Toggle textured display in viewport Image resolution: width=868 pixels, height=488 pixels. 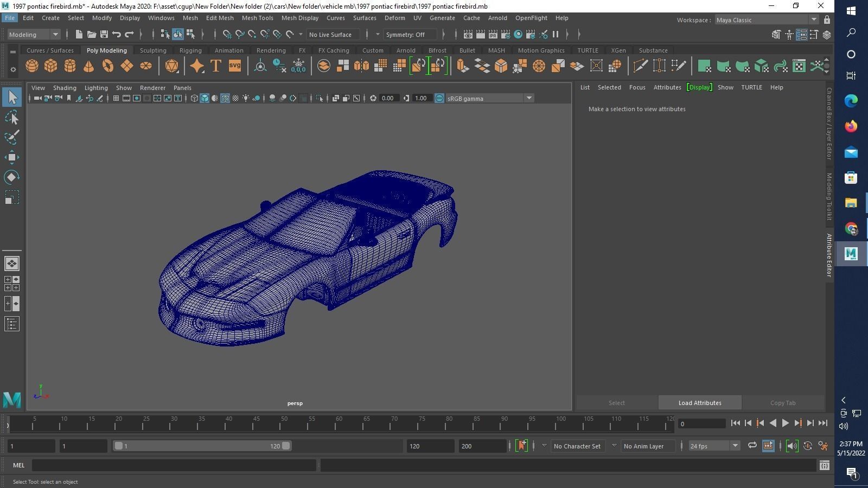235,98
